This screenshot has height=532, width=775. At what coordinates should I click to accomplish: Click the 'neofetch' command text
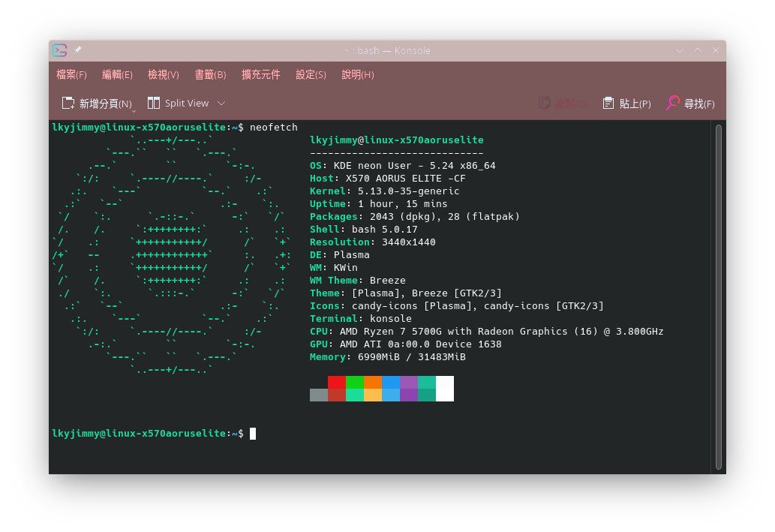[x=273, y=127]
